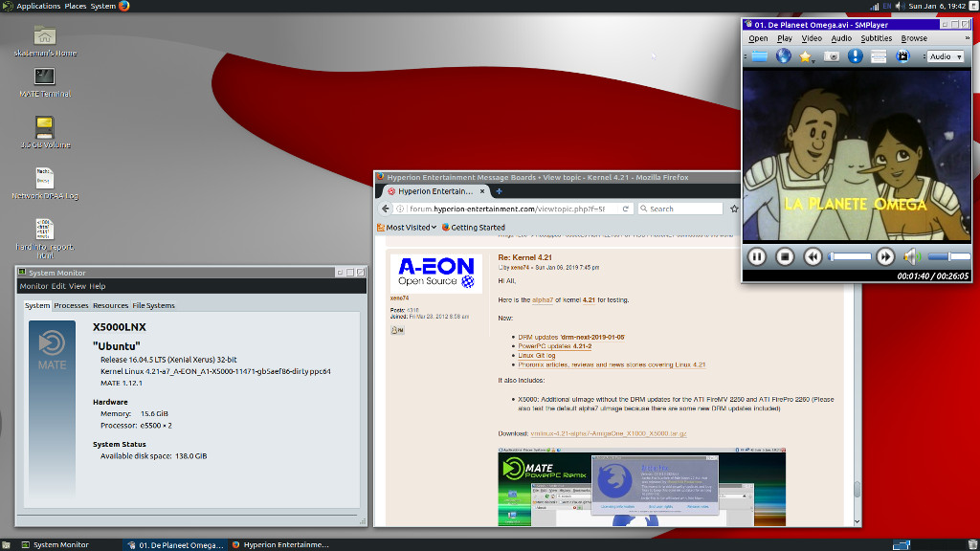This screenshot has height=551, width=980.
Task: Mute audio with SMPlayer speaker icon
Action: tap(912, 256)
